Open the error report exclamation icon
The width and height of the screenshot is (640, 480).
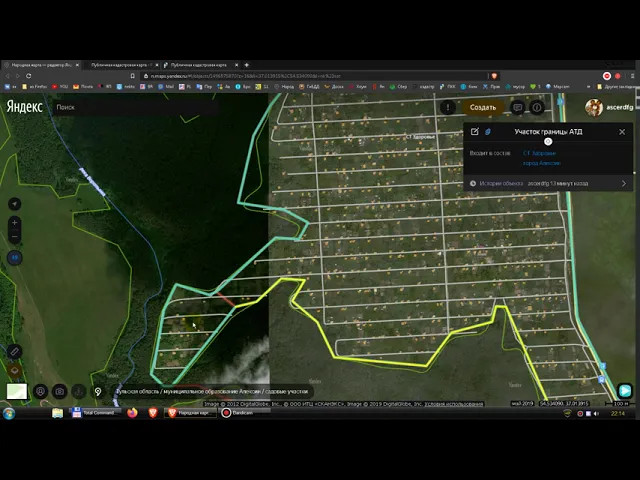(x=448, y=107)
